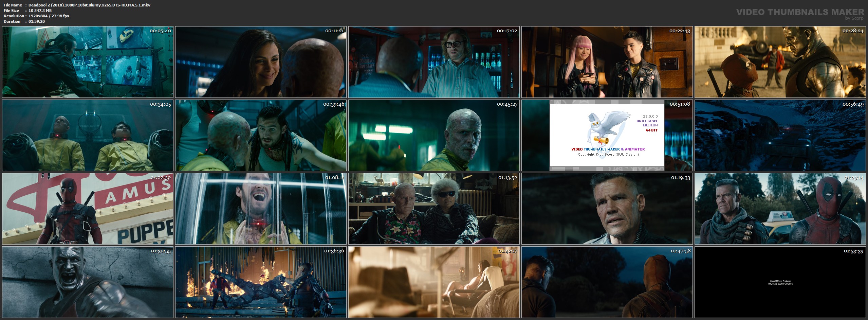868x320 pixels.
Task: Select the sepia bedroom thumbnail at 01:42:17
Action: (x=434, y=282)
